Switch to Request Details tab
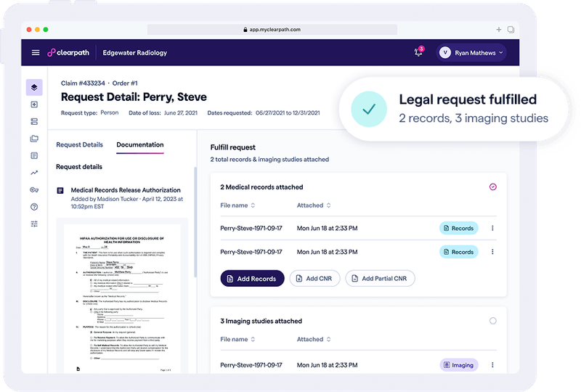 pos(79,144)
